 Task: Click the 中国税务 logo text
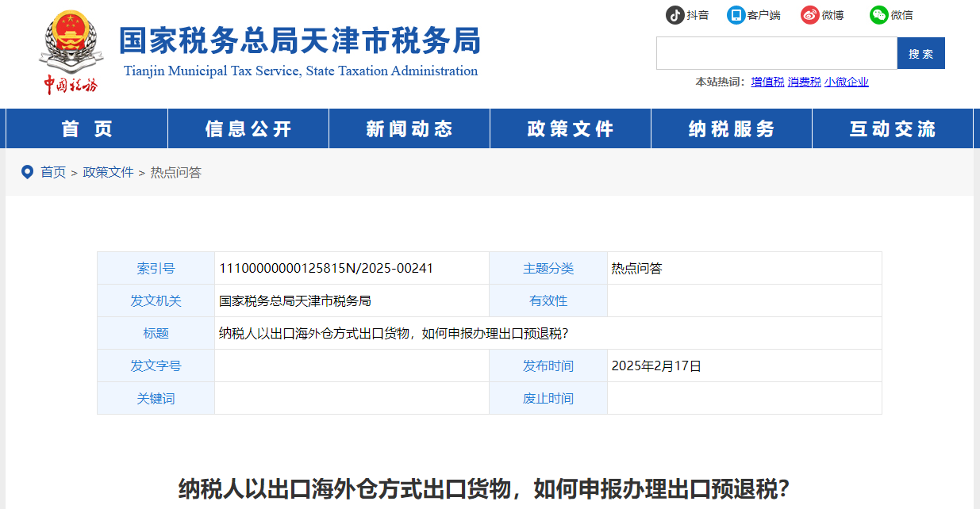point(71,85)
